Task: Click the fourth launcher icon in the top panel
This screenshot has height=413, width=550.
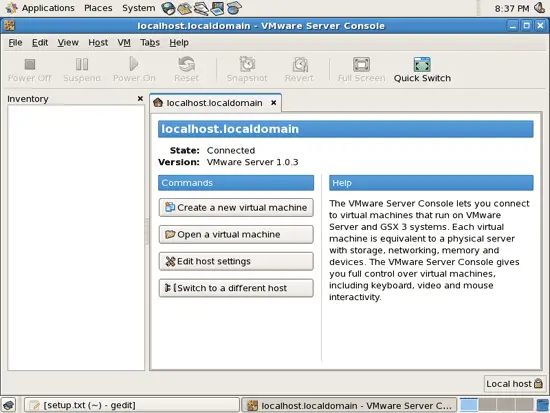Action: click(217, 8)
